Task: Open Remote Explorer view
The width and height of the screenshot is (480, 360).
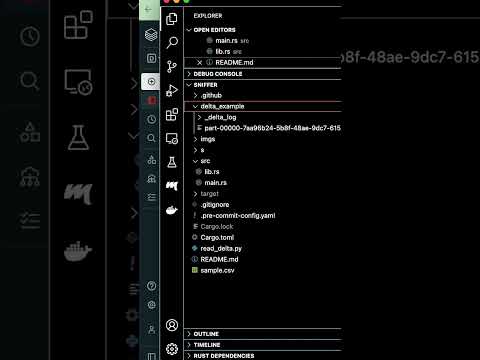Action: (x=172, y=138)
